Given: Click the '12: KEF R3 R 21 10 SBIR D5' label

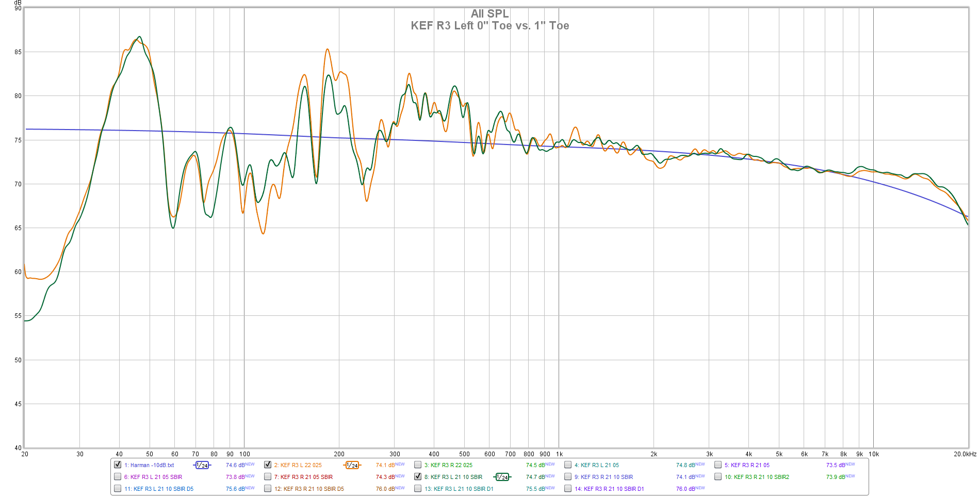Looking at the screenshot, I should 309,489.
